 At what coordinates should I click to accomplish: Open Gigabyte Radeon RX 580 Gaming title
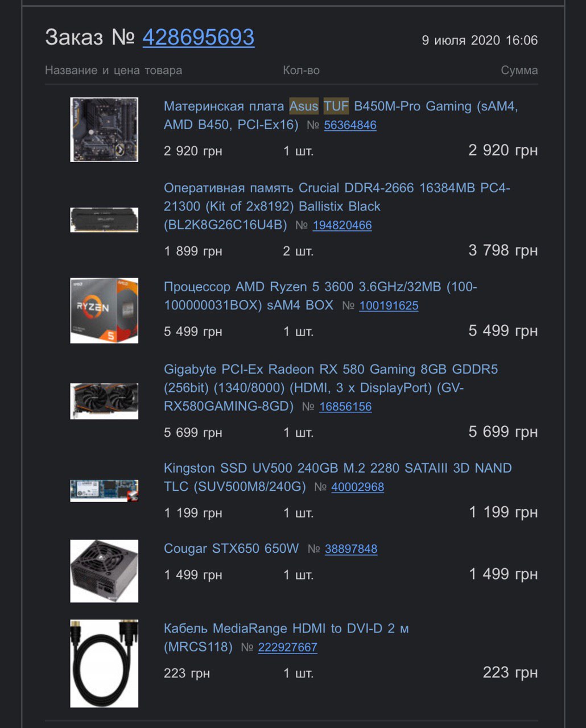coord(331,387)
